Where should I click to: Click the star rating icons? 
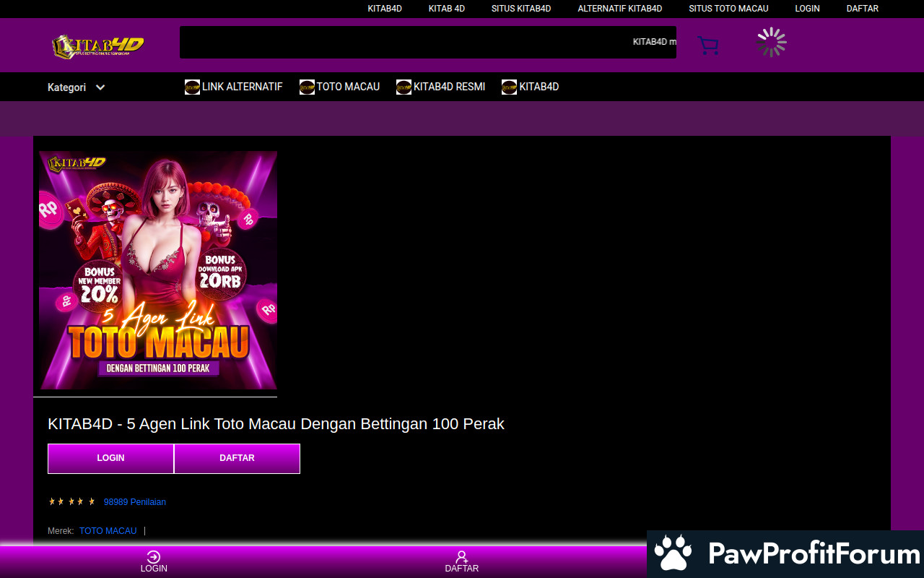[71, 501]
